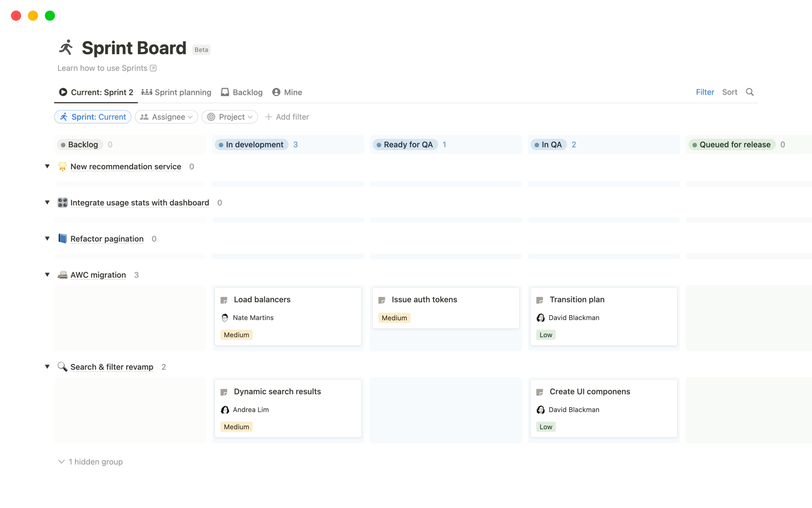Click the page icon on Issue auth tokens card
812x508 pixels.
click(x=381, y=299)
